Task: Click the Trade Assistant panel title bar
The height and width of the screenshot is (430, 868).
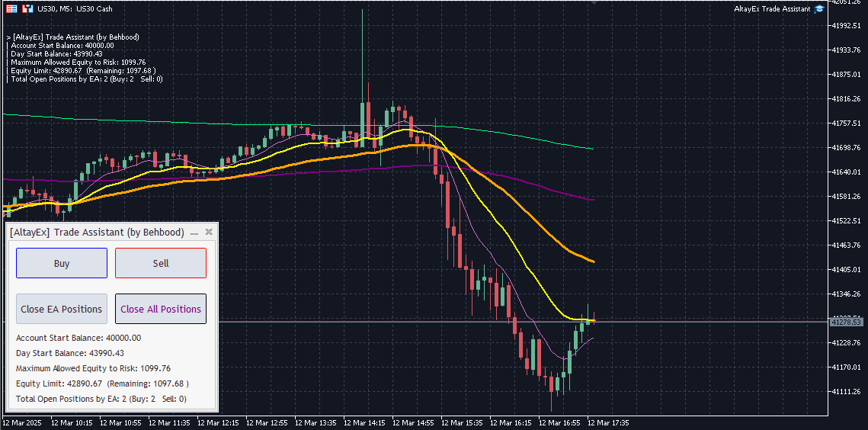Action: click(x=98, y=232)
